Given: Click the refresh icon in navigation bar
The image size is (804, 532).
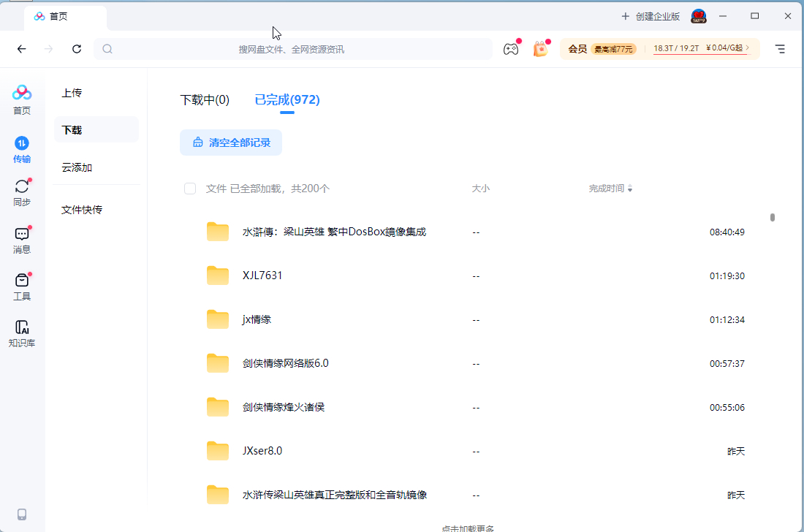Looking at the screenshot, I should click(x=77, y=49).
